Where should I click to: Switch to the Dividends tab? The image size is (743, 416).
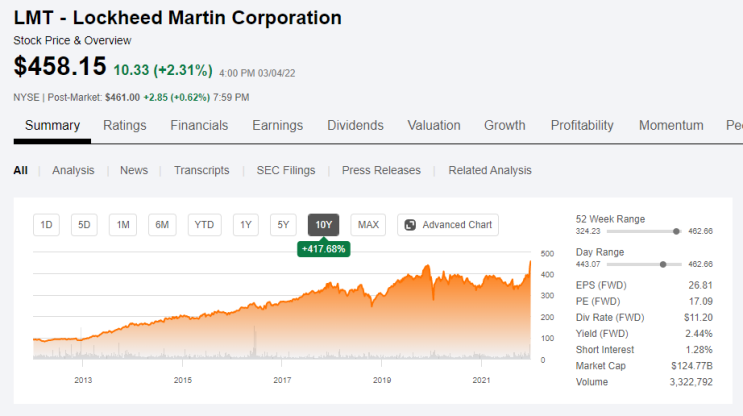[355, 126]
